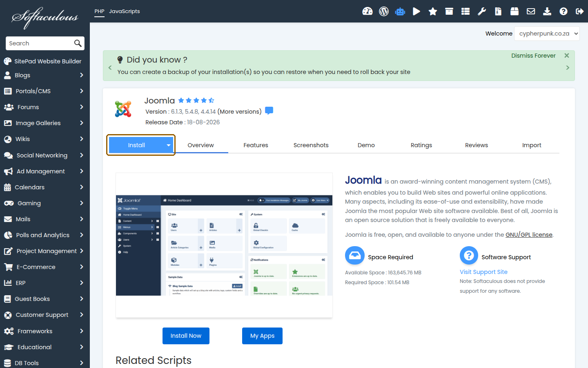The width and height of the screenshot is (588, 368).
Task: Click the package box icon in toolbar
Action: coord(514,11)
